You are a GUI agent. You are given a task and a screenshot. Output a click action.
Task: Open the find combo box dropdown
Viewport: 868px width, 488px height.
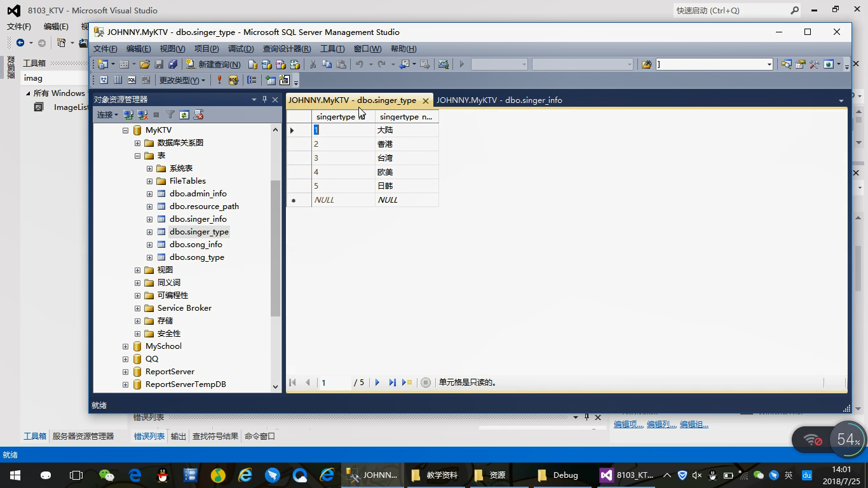(769, 64)
